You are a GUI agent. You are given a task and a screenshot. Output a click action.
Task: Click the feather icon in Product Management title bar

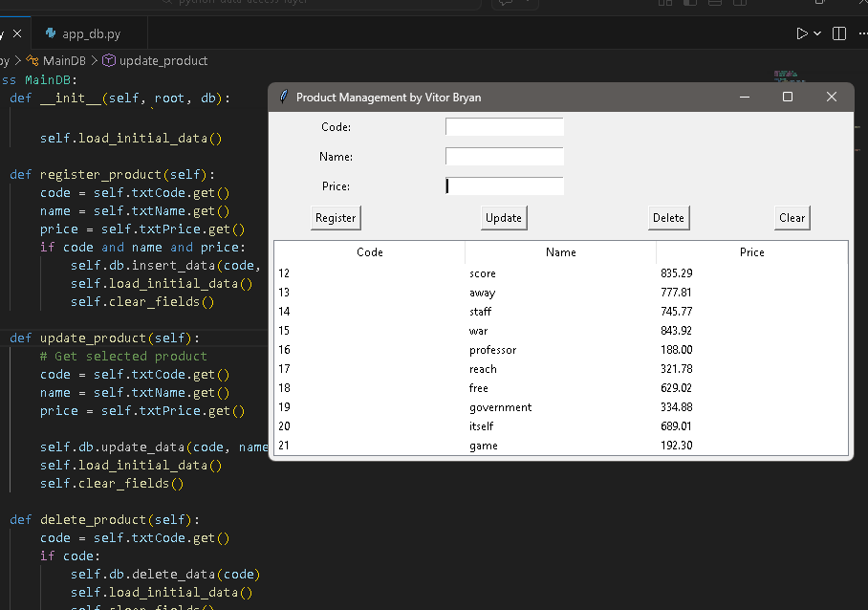[x=283, y=97]
